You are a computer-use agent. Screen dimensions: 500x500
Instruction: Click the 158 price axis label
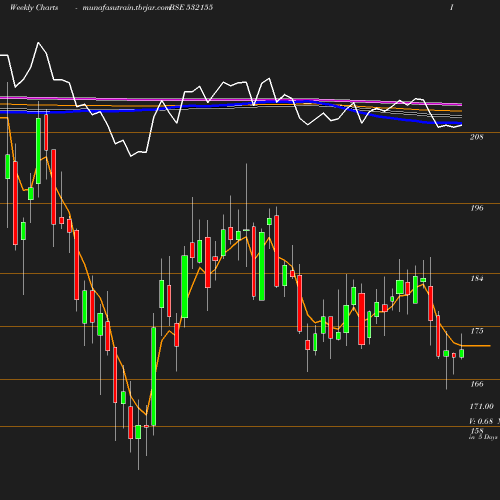tap(477, 431)
